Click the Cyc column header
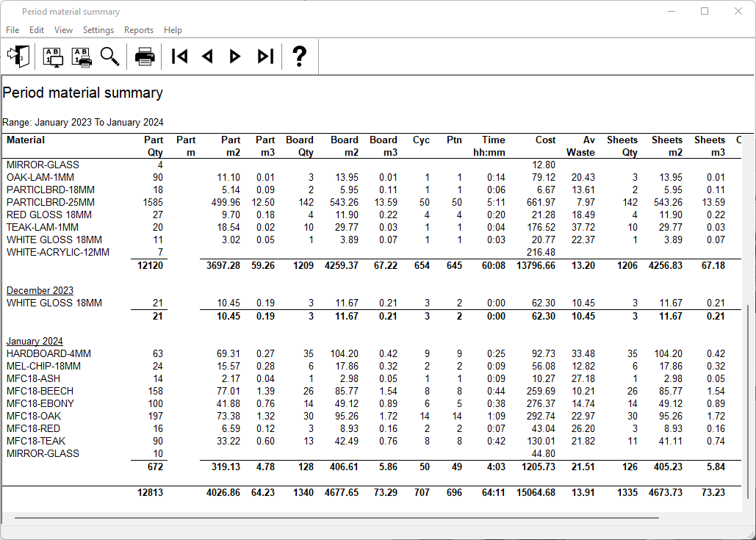This screenshot has height=540, width=756. tap(421, 140)
